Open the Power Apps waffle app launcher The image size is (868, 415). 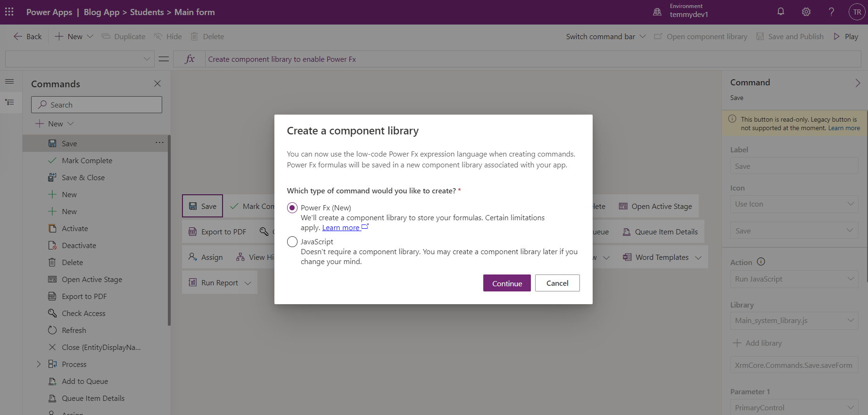[9, 12]
